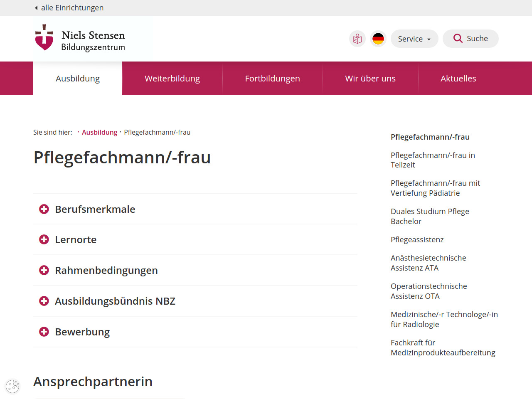Image resolution: width=532 pixels, height=399 pixels.
Task: Switch to the Weiterbildung tab
Action: point(172,79)
